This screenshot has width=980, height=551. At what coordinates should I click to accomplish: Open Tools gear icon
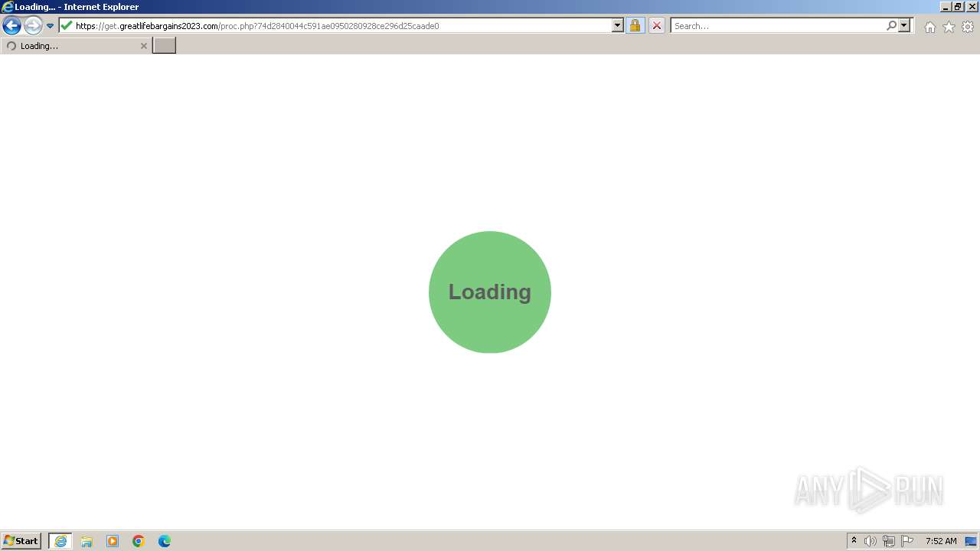[968, 27]
